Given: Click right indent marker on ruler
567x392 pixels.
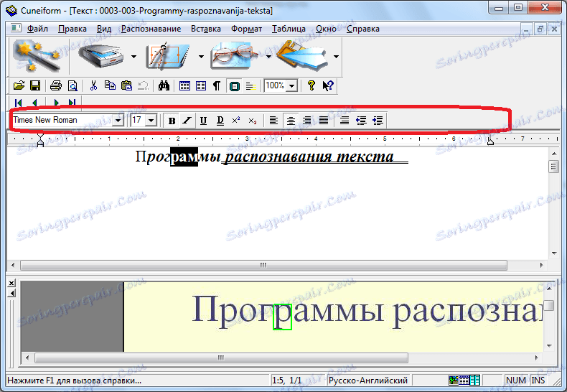Looking at the screenshot, I should point(490,141).
